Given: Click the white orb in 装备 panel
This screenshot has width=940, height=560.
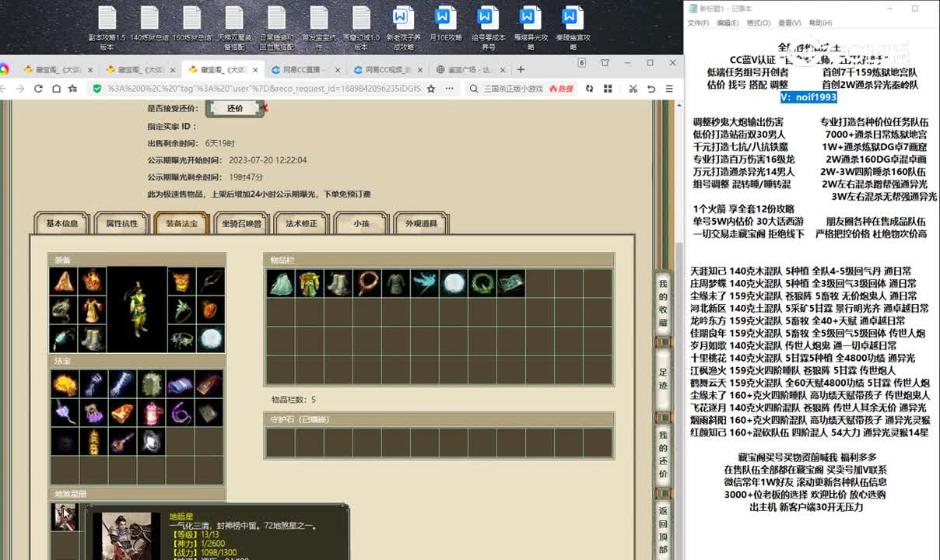Looking at the screenshot, I should coord(210,338).
